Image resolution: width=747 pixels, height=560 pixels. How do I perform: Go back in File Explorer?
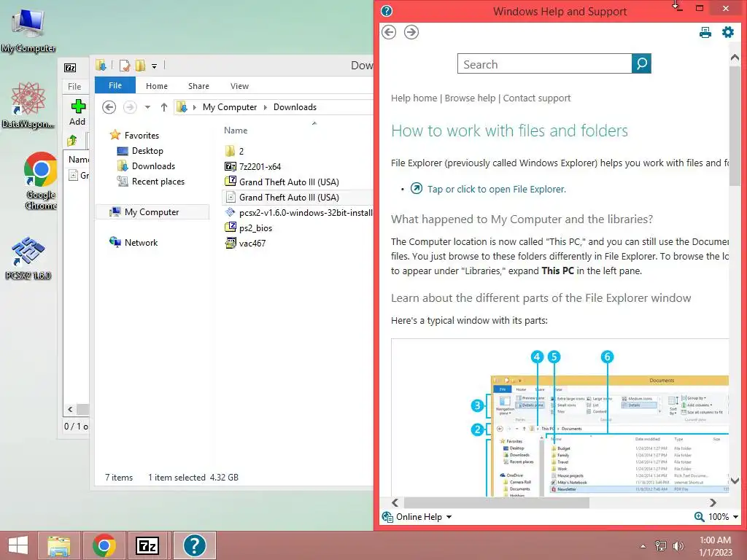pos(109,107)
